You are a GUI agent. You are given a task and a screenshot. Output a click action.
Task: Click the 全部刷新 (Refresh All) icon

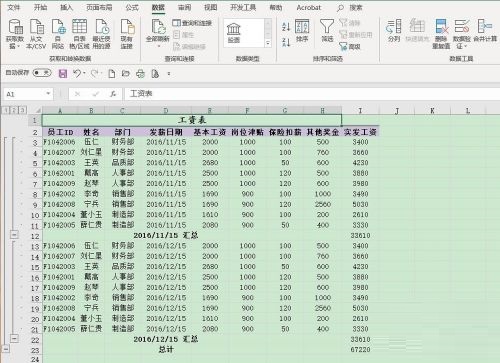[158, 27]
